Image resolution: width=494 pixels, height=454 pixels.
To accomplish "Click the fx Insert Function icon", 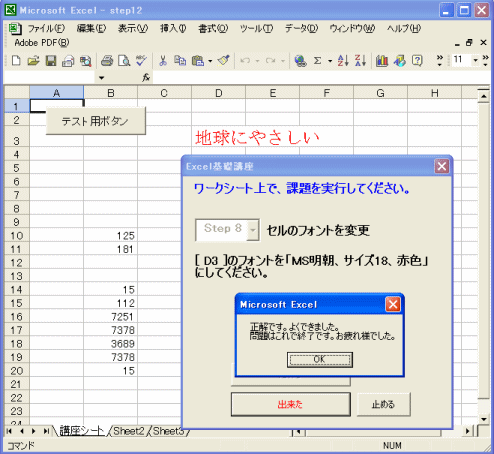I will tap(146, 78).
